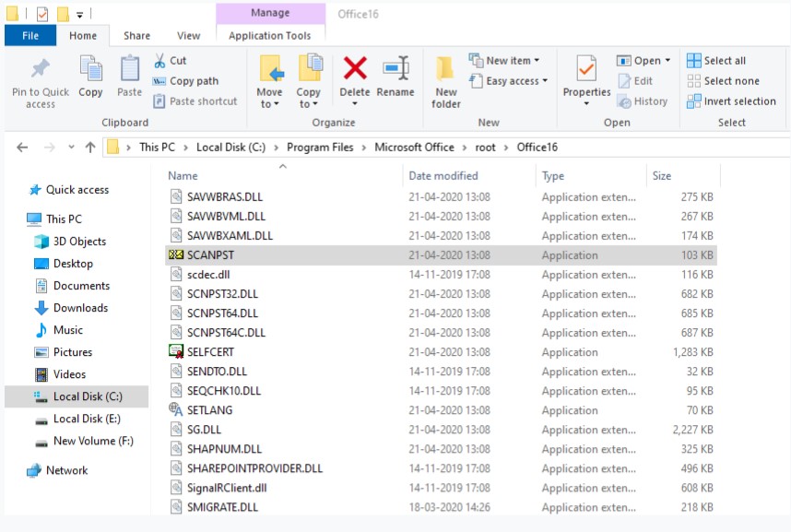Click the Pin to Quick access icon
The image size is (791, 532).
(x=40, y=70)
